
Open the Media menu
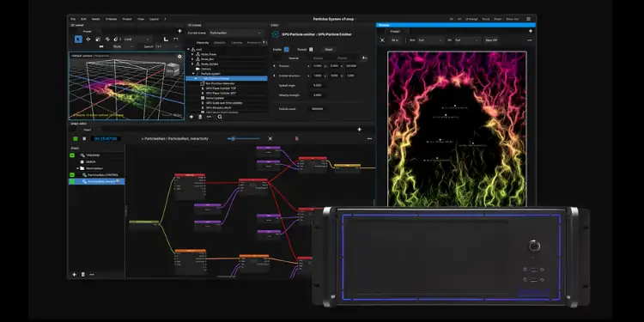coord(95,19)
